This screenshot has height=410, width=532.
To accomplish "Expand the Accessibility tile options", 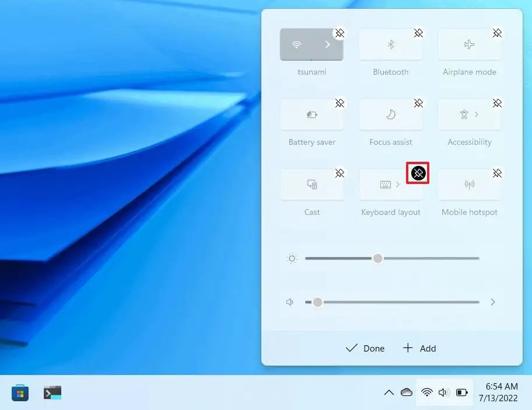I will point(475,115).
